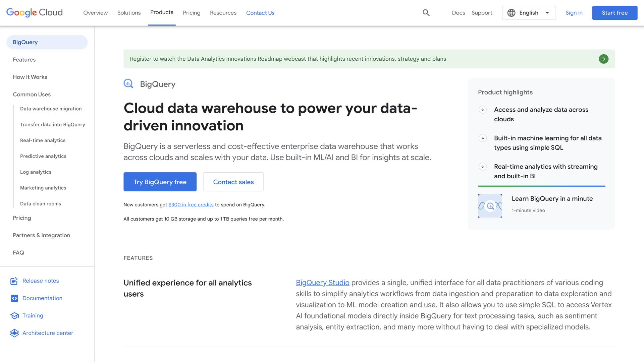Click the green arrow on the webcast banner

tap(604, 59)
